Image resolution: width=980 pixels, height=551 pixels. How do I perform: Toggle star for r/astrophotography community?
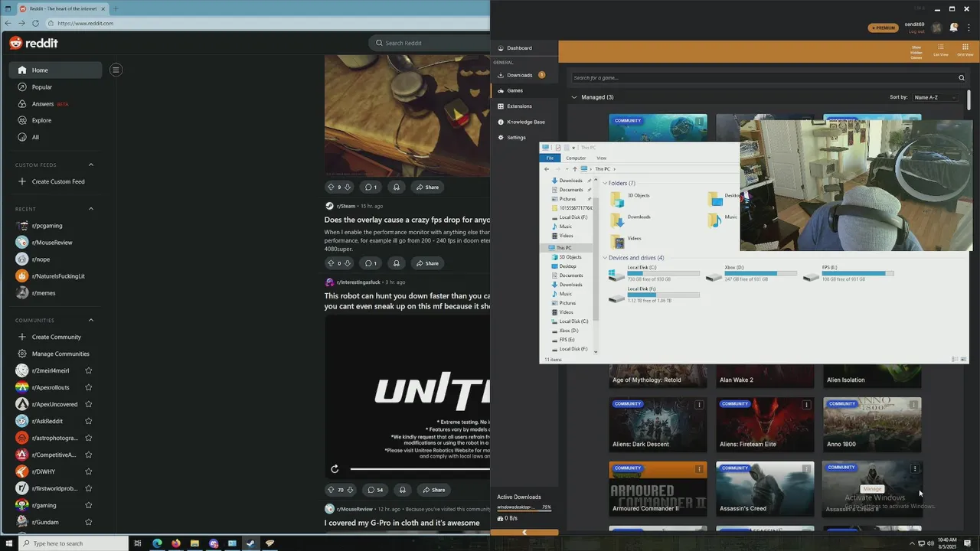point(89,438)
